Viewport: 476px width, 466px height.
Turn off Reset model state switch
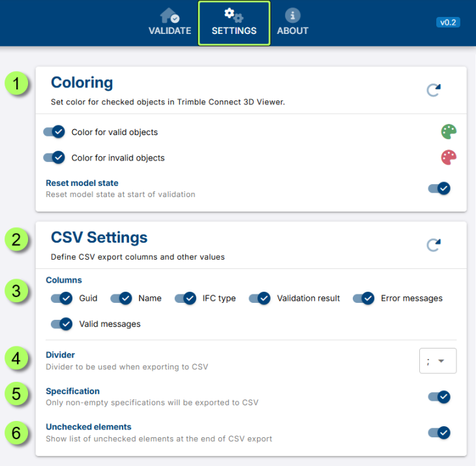(x=439, y=189)
